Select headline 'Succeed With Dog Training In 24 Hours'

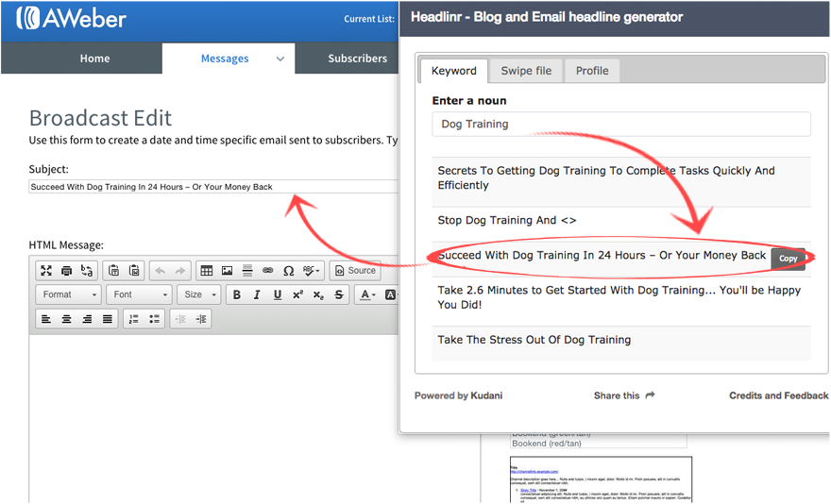(x=602, y=256)
